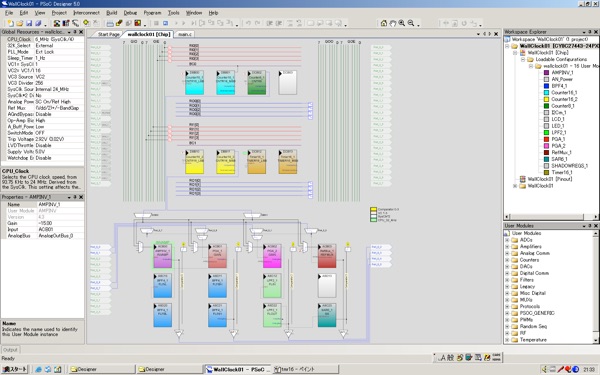The height and width of the screenshot is (375, 600).
Task: Expand the PWMs user module category
Action: point(507,320)
